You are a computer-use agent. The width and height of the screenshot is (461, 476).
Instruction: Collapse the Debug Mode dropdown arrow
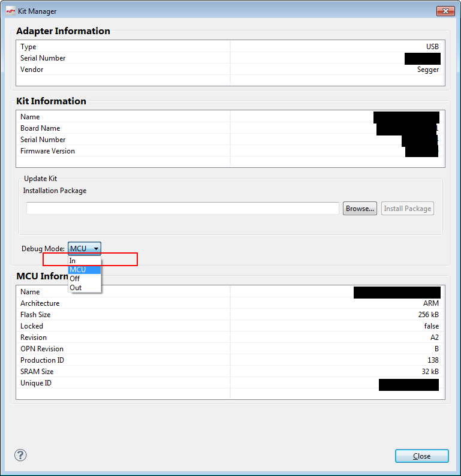96,248
